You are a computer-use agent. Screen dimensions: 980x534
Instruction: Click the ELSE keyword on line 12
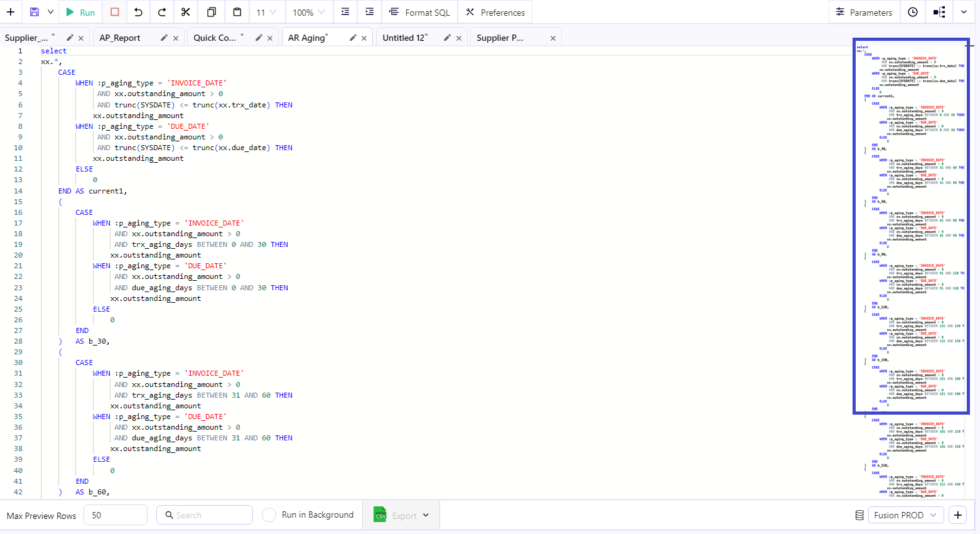click(84, 169)
